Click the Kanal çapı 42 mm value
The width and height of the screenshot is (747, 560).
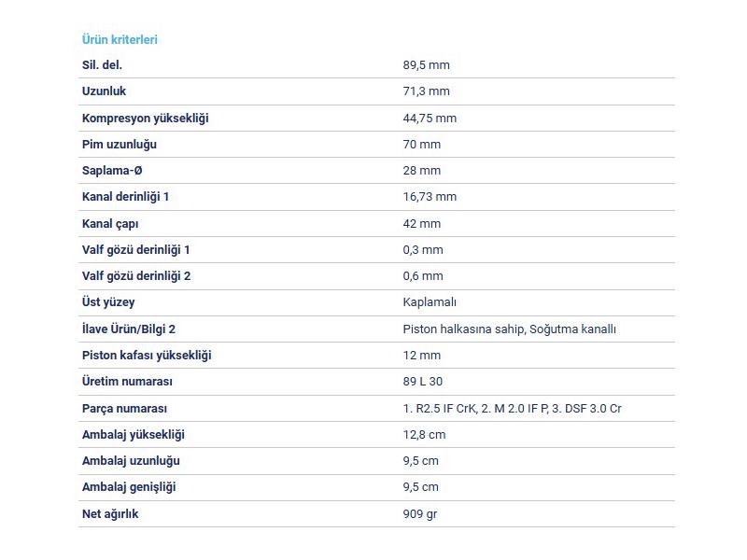click(422, 224)
